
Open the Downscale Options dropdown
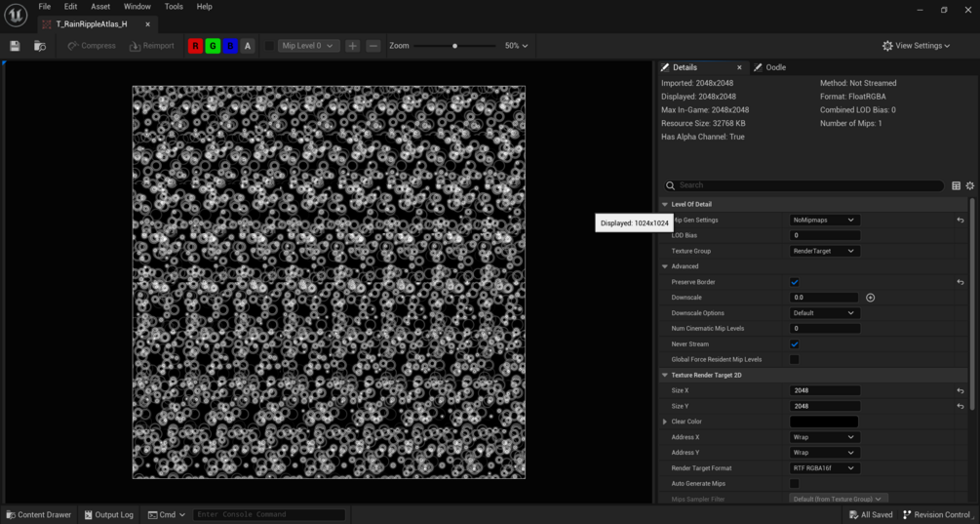point(824,312)
